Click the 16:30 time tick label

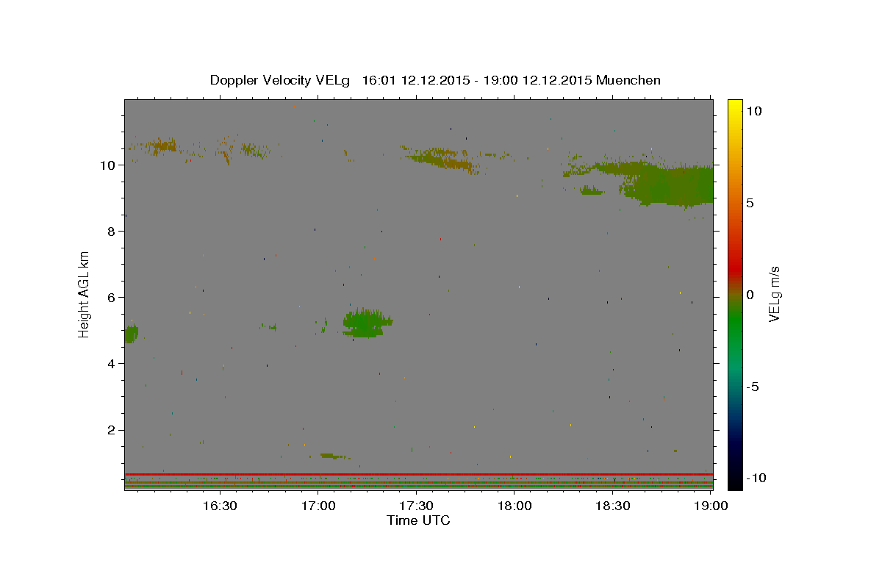219,506
